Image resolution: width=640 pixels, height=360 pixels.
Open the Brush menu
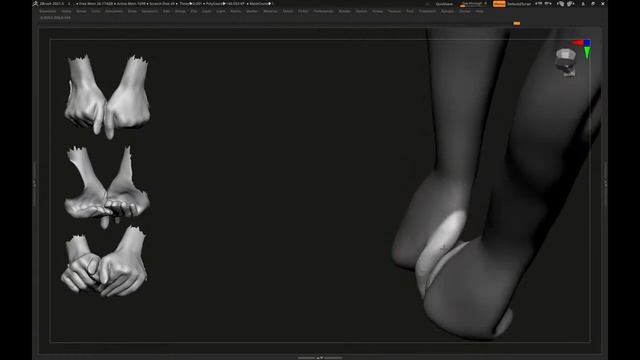81,11
